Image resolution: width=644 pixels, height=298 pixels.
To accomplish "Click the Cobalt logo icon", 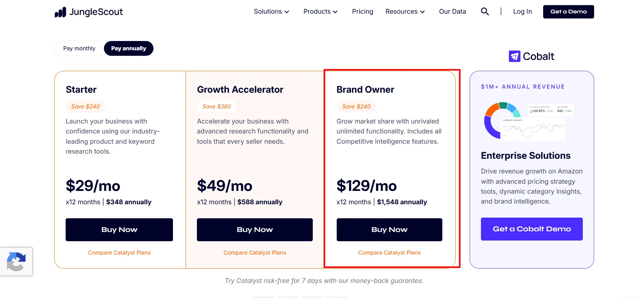I will (514, 56).
